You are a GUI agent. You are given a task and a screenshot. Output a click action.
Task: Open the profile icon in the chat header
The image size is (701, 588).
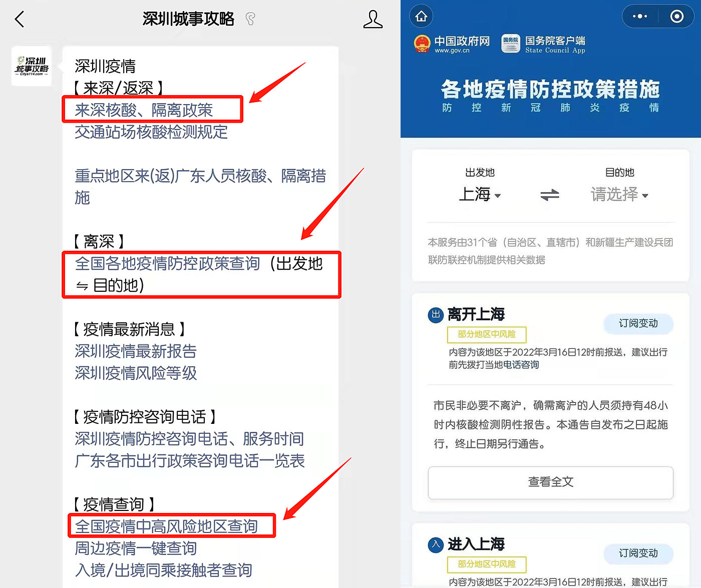(373, 19)
